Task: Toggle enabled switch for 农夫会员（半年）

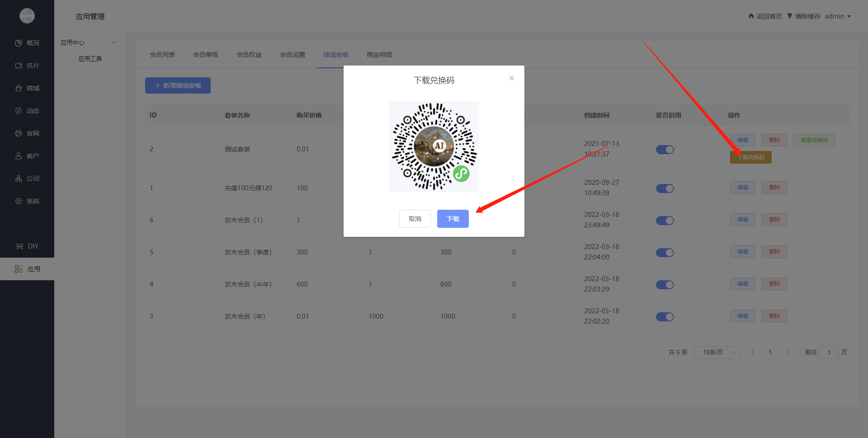Action: click(665, 285)
